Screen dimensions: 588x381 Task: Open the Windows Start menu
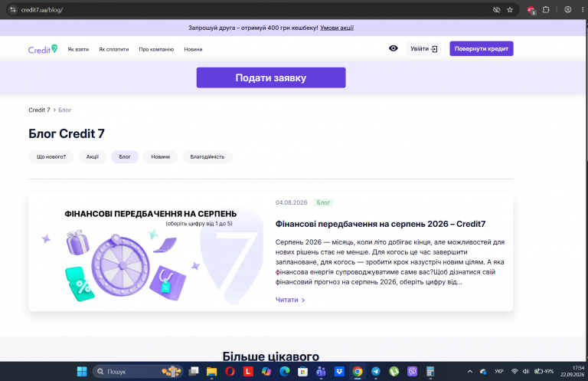click(82, 372)
